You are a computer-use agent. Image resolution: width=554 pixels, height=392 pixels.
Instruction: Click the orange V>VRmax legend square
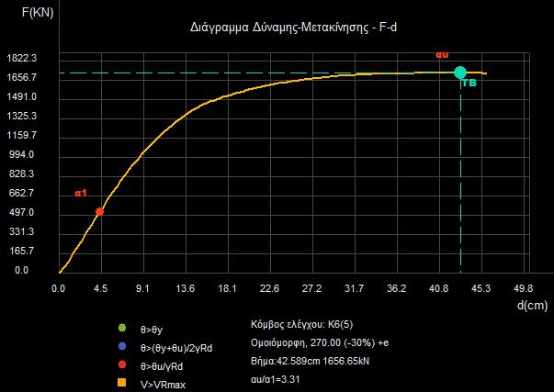click(x=122, y=383)
